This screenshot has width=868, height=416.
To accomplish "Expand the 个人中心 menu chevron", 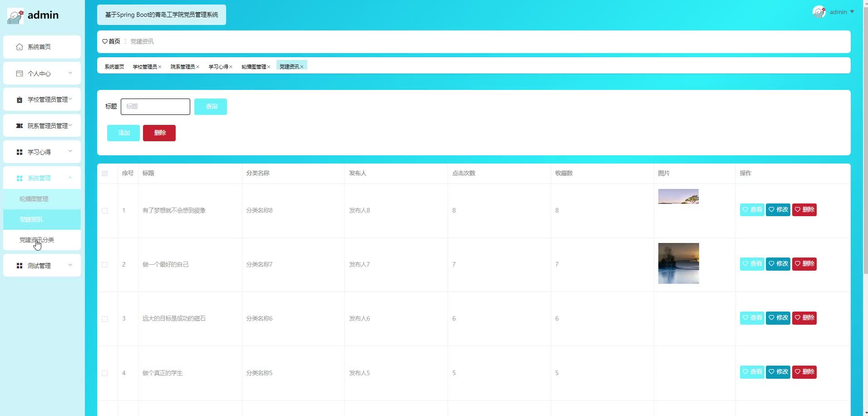I will click(x=70, y=73).
